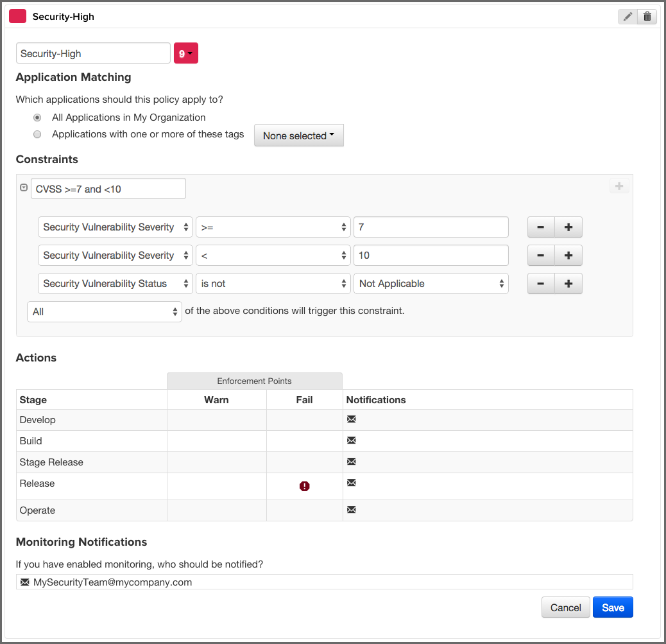Viewport: 666px width, 644px height.
Task: Open the All conditions trigger dropdown
Action: [x=104, y=311]
